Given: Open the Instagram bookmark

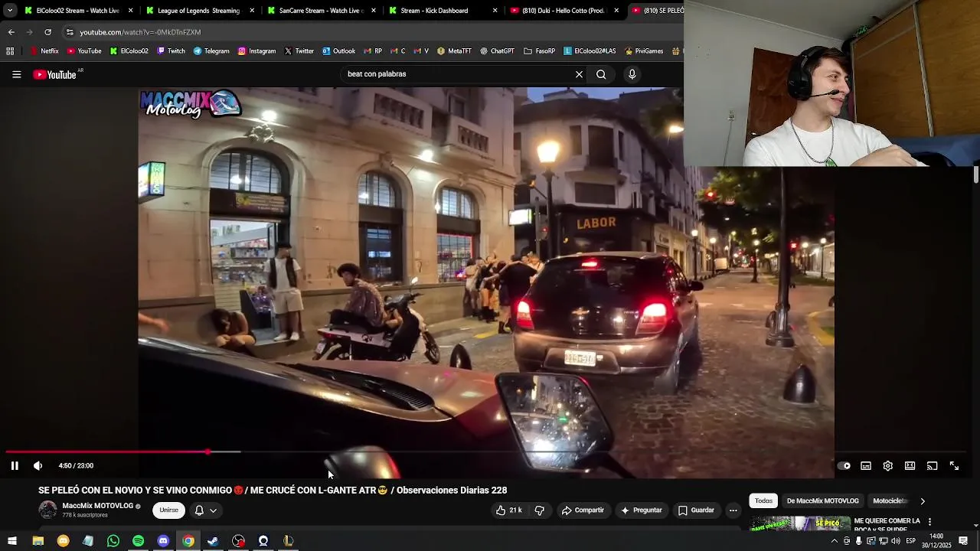Looking at the screenshot, I should 256,51.
